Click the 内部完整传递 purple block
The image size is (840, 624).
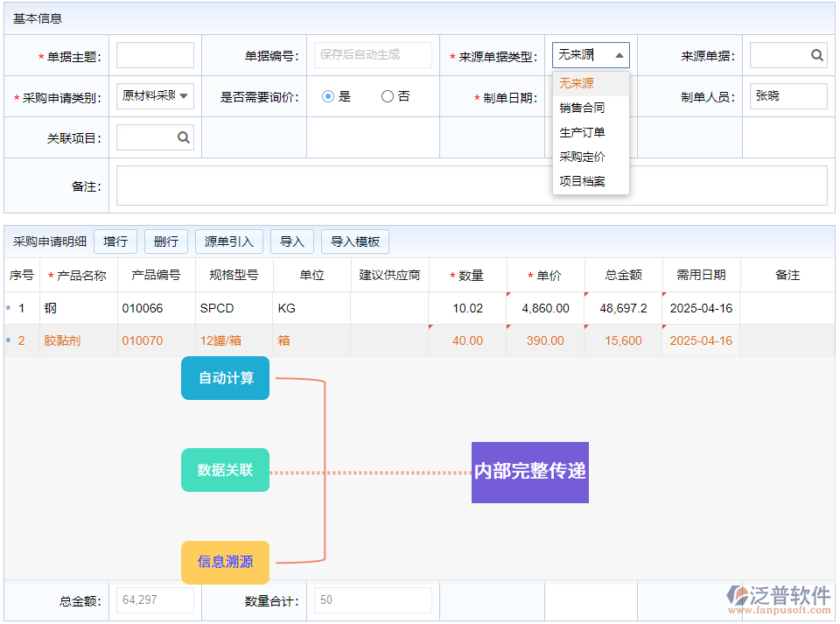(529, 473)
